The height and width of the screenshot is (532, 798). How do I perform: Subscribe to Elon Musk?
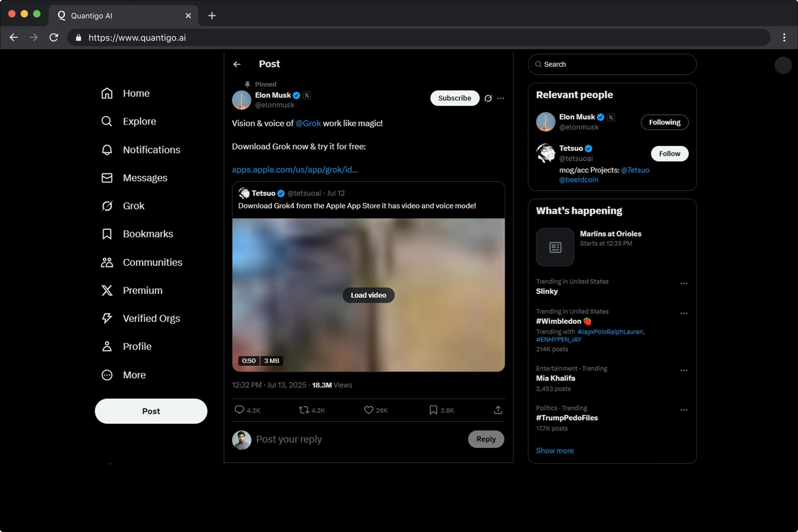click(x=455, y=98)
